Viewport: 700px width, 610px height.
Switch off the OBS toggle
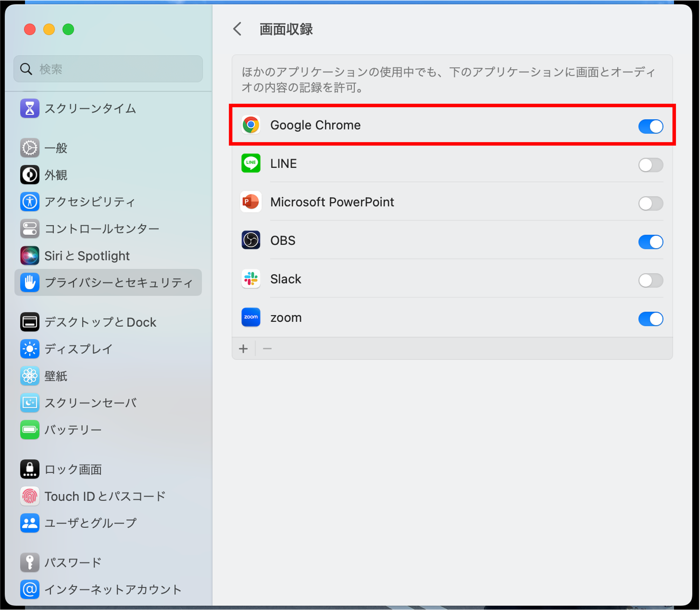(651, 242)
